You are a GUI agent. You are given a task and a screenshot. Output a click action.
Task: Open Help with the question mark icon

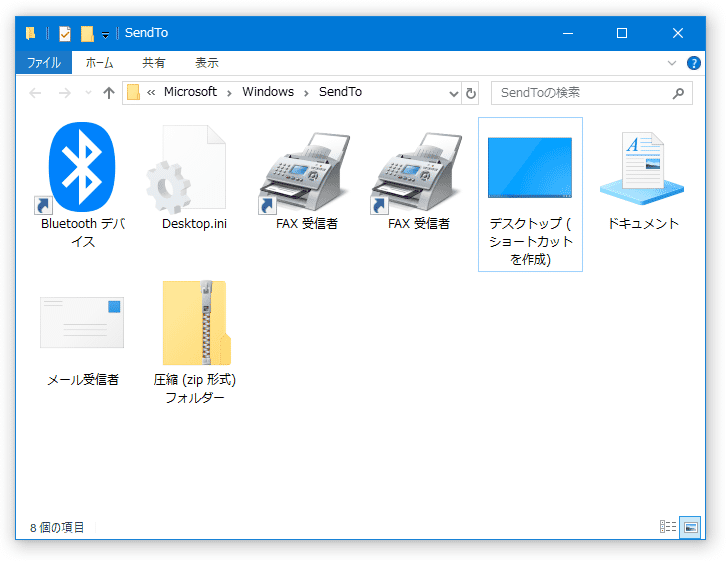[694, 63]
